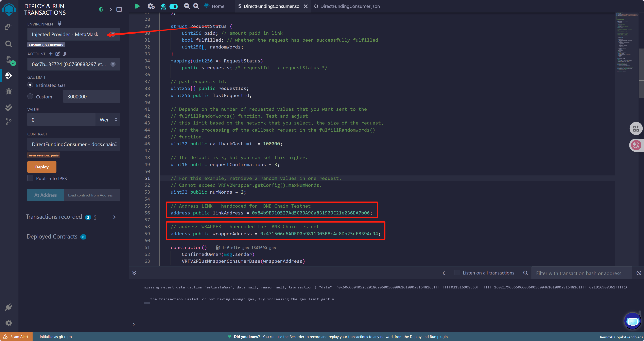644x341 pixels.
Task: Search terminal with magnifier icon
Action: point(525,273)
